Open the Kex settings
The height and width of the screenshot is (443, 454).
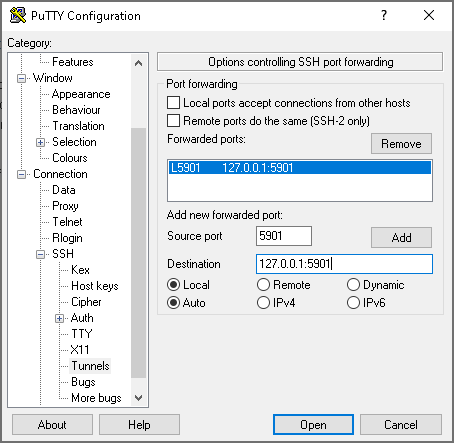coord(80,270)
